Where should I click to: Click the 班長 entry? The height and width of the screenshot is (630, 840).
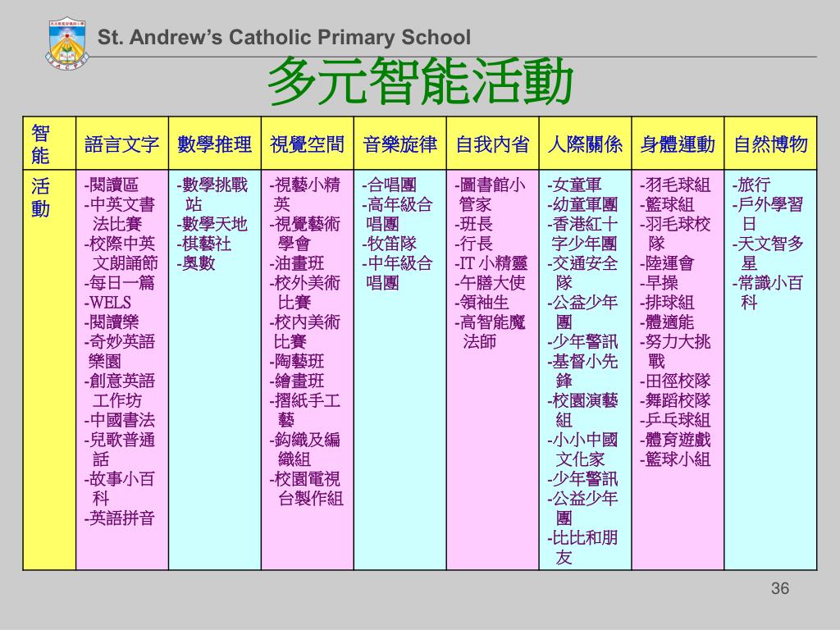[474, 224]
